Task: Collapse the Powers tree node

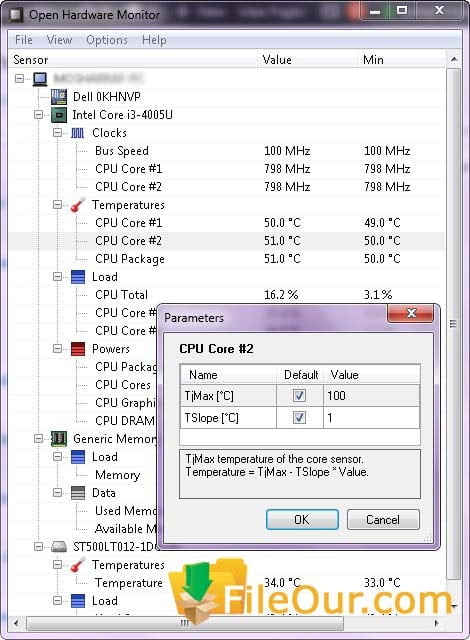Action: [x=58, y=349]
